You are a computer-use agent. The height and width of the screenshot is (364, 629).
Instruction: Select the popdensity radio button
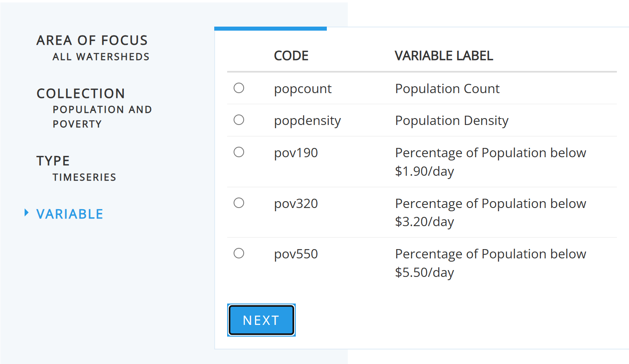[239, 120]
